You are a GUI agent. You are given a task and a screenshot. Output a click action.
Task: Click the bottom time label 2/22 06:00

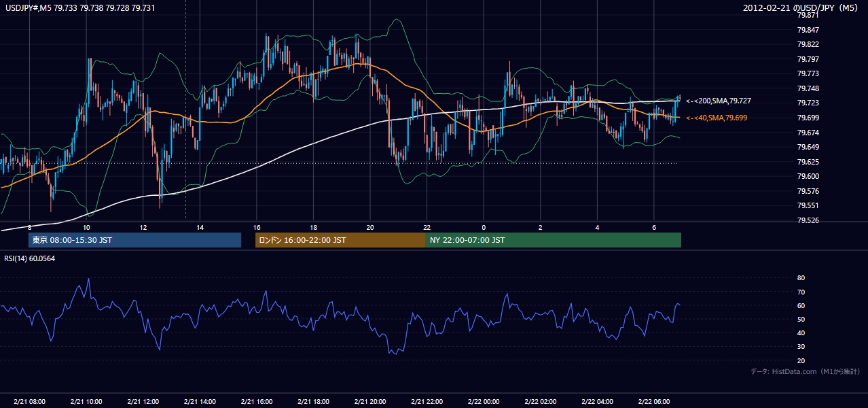(653, 402)
